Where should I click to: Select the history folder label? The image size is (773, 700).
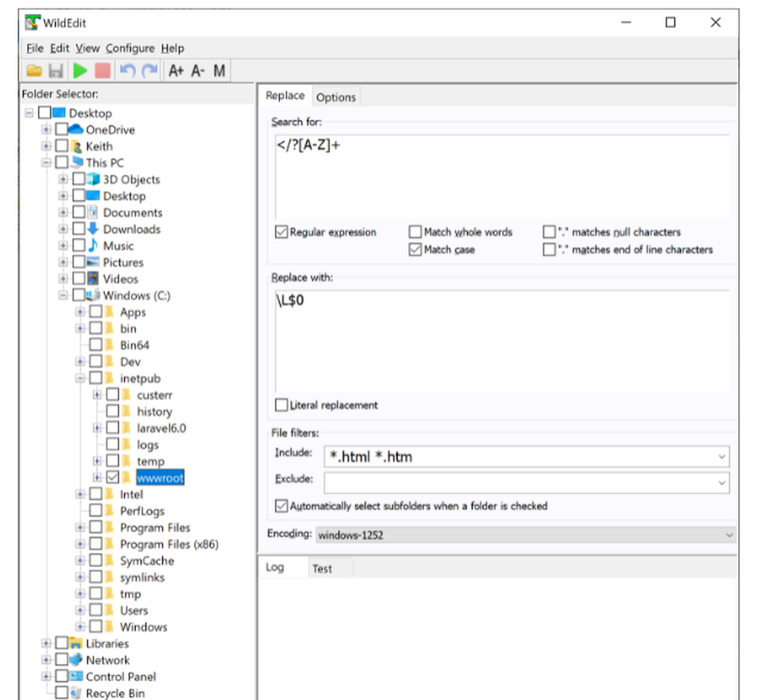(x=155, y=411)
